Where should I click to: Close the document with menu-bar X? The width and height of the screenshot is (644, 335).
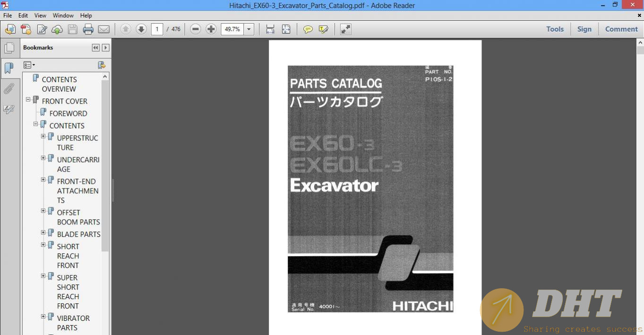(639, 16)
